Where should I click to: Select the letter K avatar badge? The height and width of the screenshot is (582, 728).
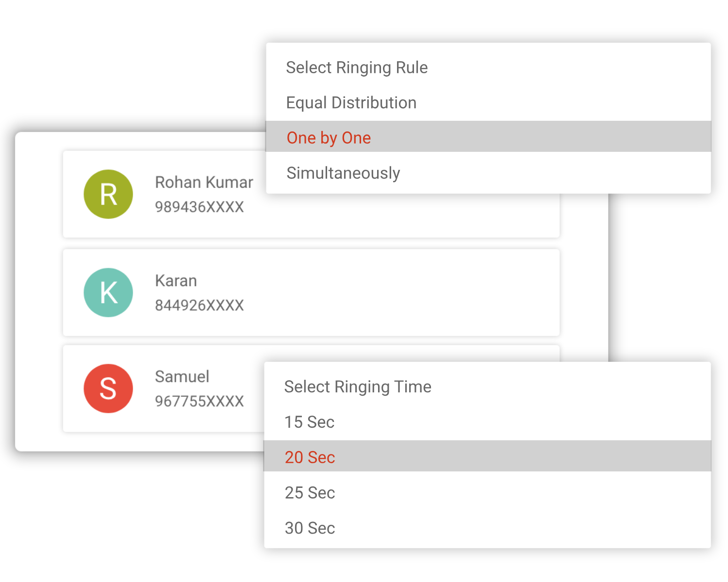click(108, 292)
